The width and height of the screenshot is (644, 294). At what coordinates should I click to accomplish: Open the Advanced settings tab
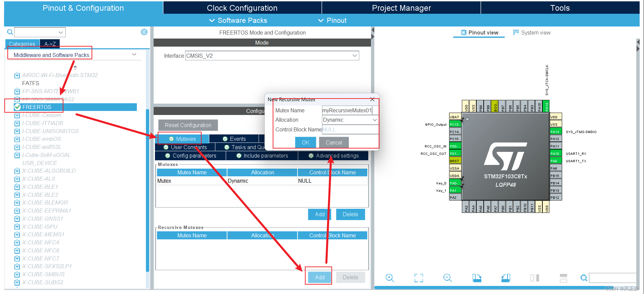[333, 156]
